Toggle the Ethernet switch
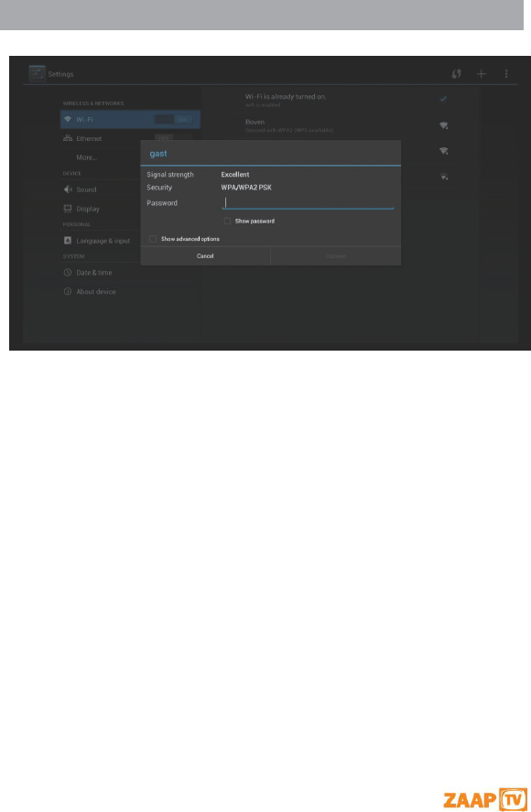The width and height of the screenshot is (531, 812). (173, 138)
